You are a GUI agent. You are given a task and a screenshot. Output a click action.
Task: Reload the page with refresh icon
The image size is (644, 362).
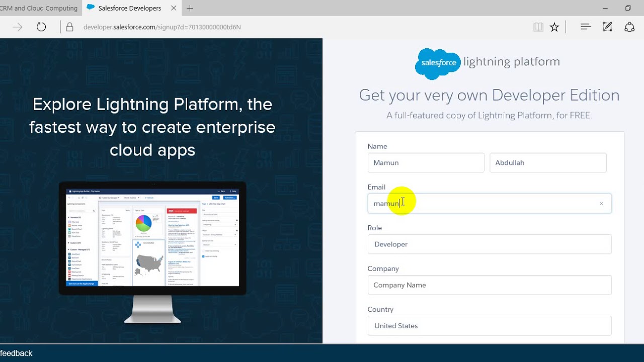(41, 27)
